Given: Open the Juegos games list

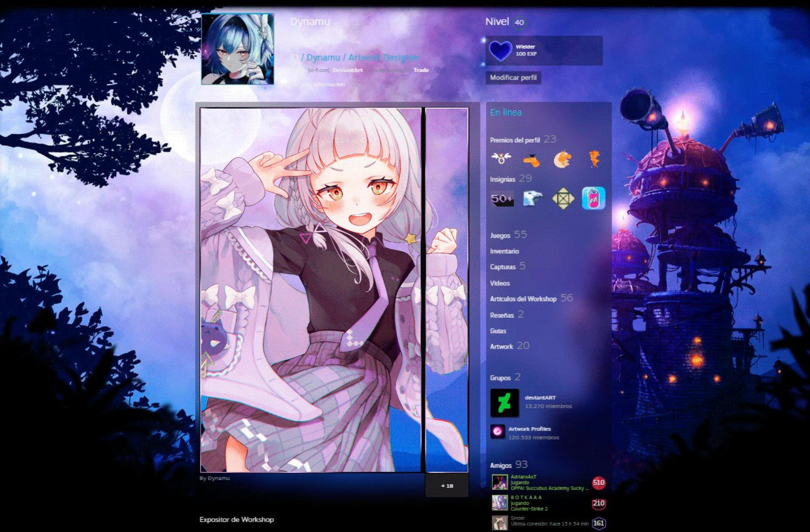Looking at the screenshot, I should 500,235.
